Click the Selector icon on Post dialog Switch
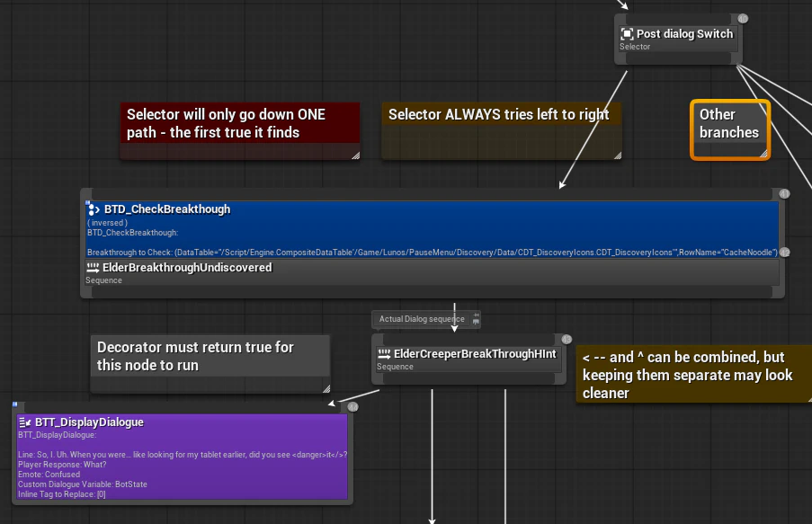This screenshot has height=524, width=812. pos(627,34)
